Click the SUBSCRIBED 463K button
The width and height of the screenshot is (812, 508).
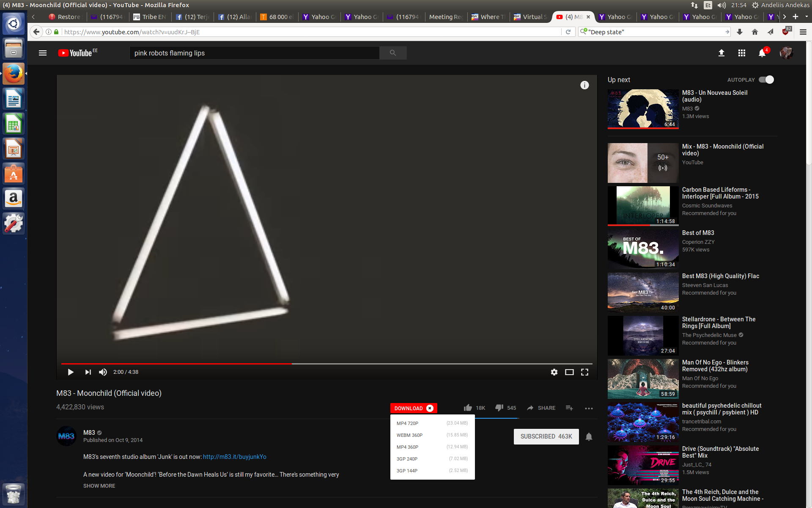(546, 436)
